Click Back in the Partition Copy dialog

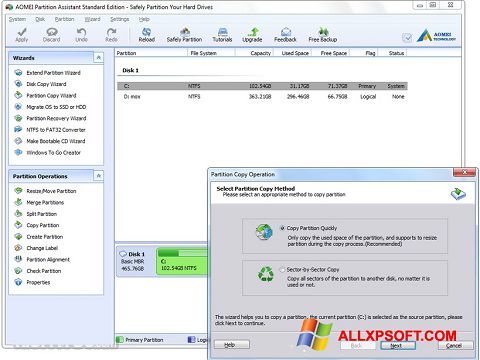tap(357, 346)
